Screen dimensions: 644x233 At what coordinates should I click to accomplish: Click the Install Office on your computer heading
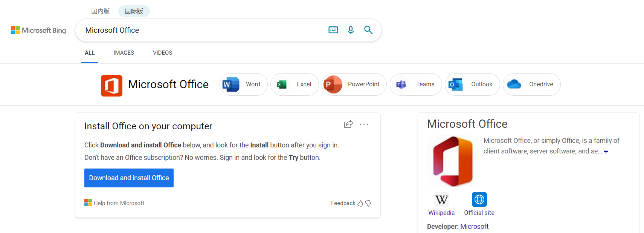tap(148, 126)
